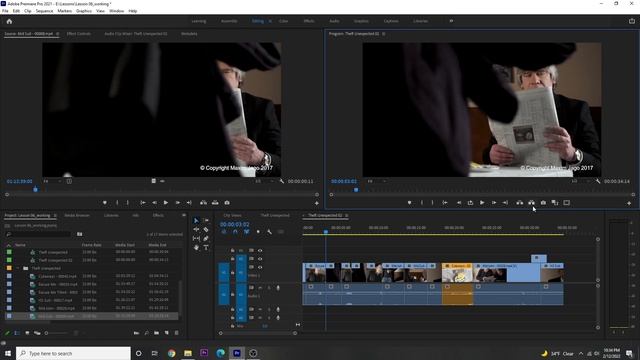Toggle linked selection in timeline
This screenshot has width=640, height=360.
click(247, 232)
